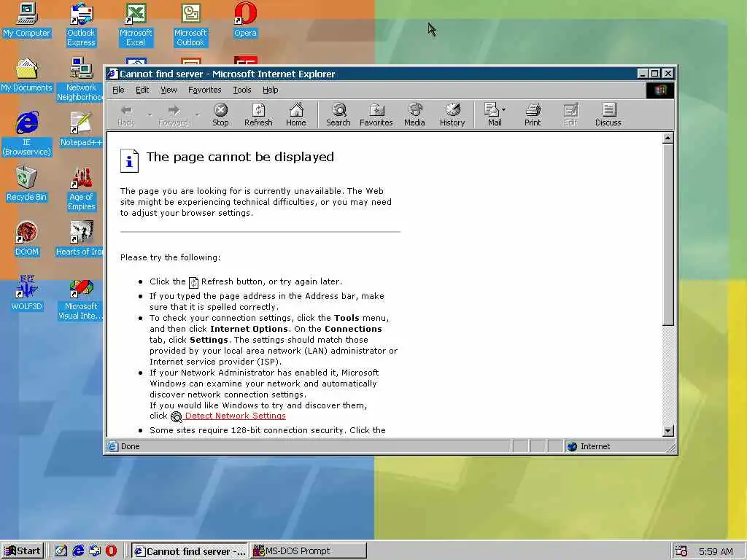Viewport: 747px width, 560px height.
Task: Click the IE window title bar icon
Action: coord(112,74)
